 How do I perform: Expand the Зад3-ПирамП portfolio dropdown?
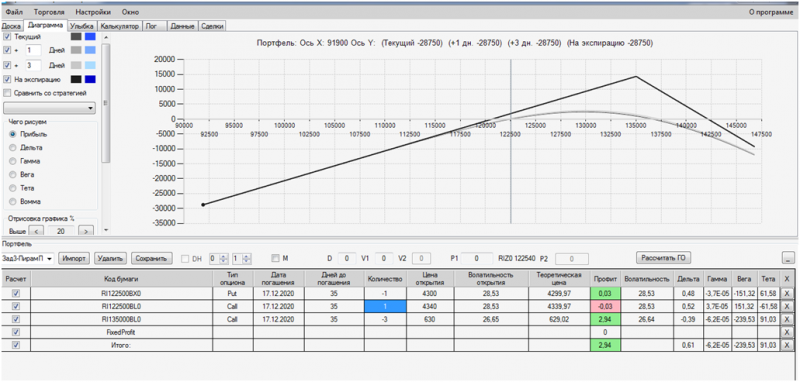[28, 259]
